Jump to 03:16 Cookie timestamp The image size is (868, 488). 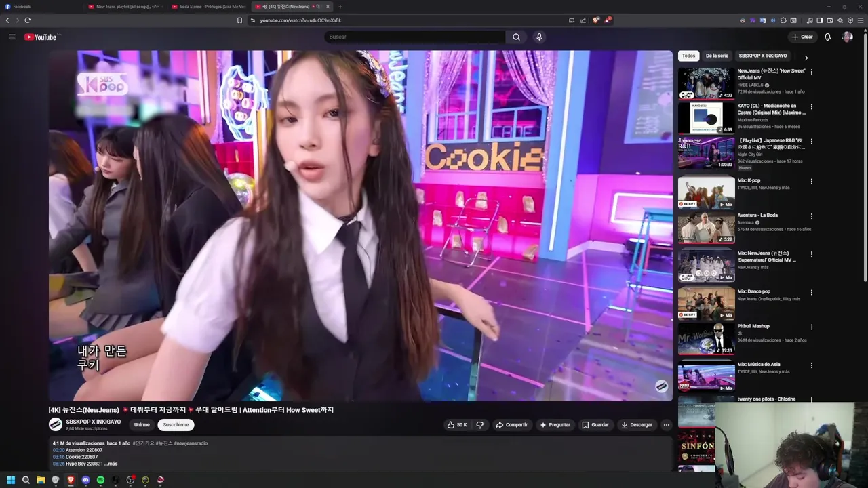tap(59, 457)
